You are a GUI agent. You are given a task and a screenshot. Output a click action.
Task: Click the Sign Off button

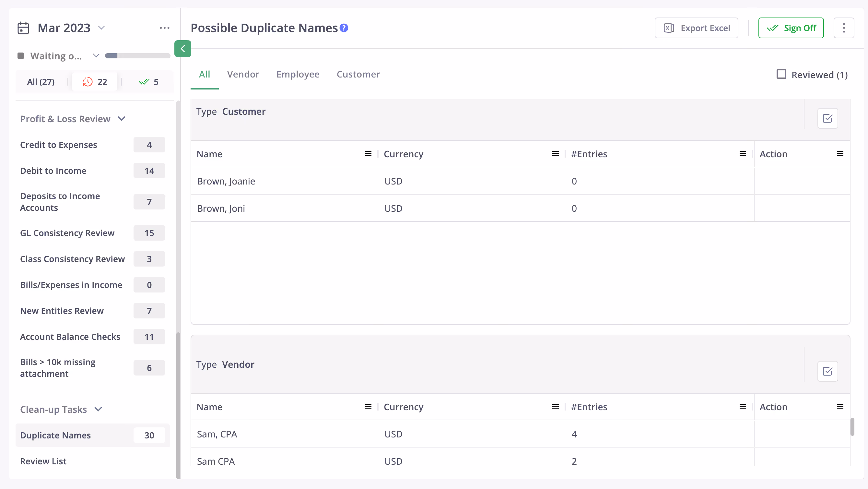click(791, 28)
